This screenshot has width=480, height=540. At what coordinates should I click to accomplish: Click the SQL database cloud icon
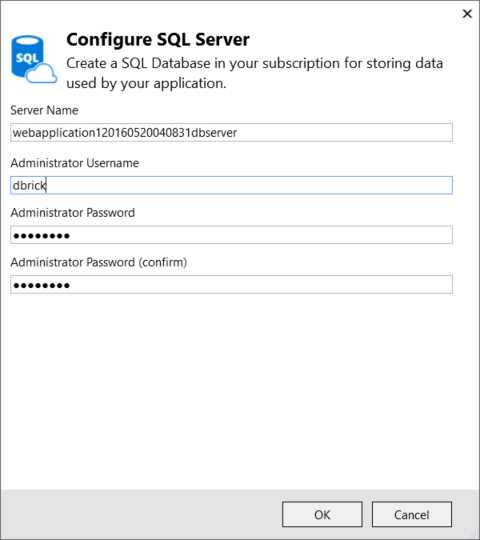33,60
